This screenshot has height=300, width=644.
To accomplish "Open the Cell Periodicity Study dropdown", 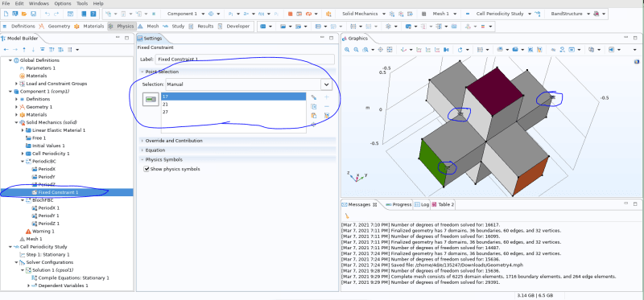I will pos(530,14).
